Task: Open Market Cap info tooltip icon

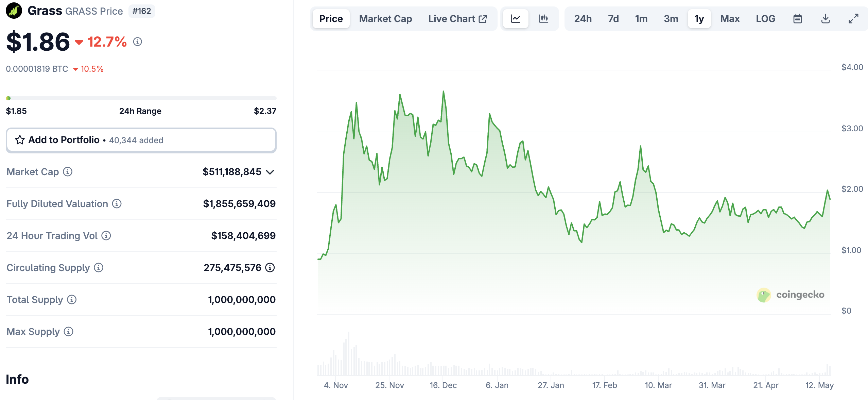Action: (68, 172)
